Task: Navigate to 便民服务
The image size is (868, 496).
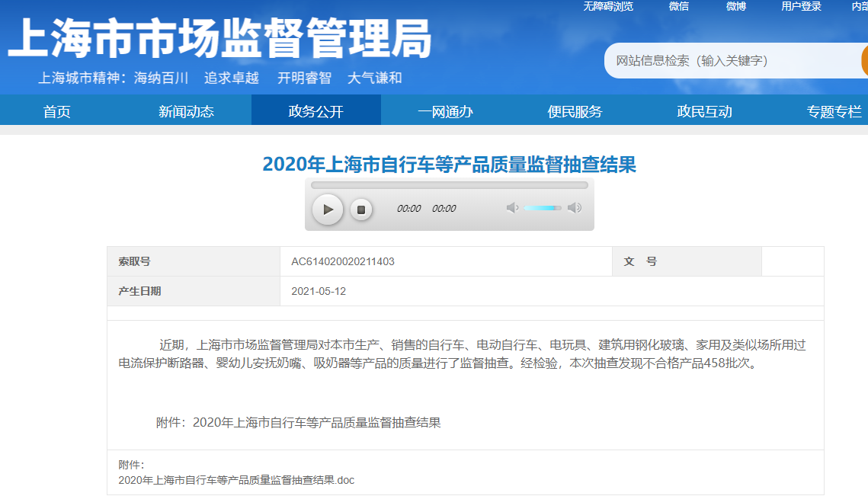Action: coord(575,111)
